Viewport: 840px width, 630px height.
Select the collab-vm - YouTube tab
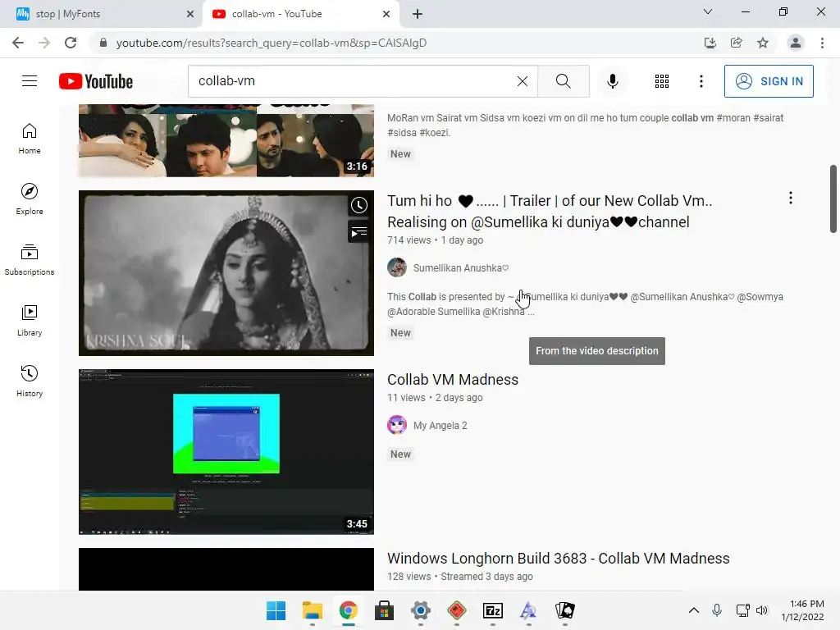(300, 14)
